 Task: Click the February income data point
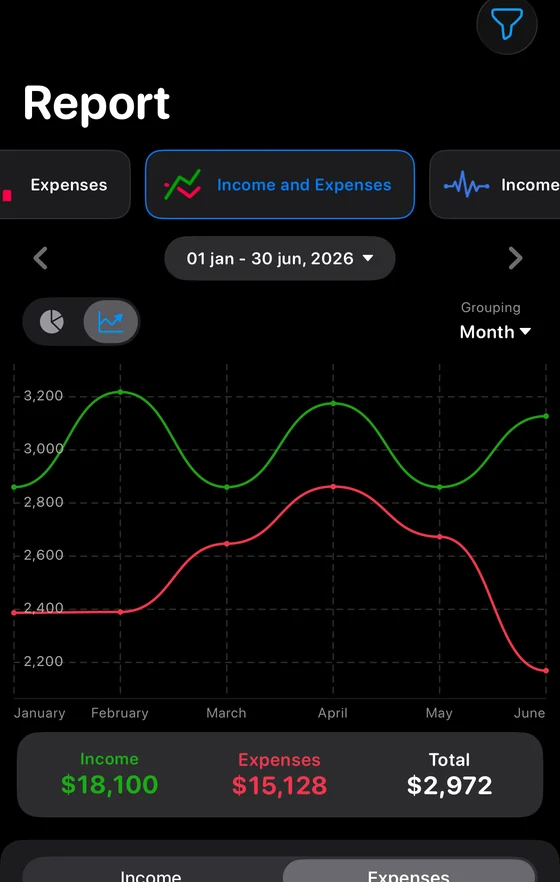(x=120, y=392)
